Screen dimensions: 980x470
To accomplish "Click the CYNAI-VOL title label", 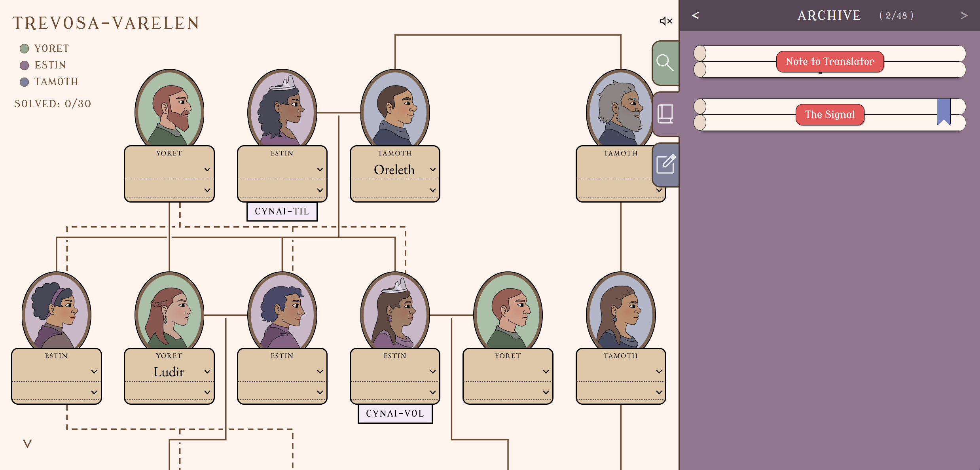I will [395, 414].
